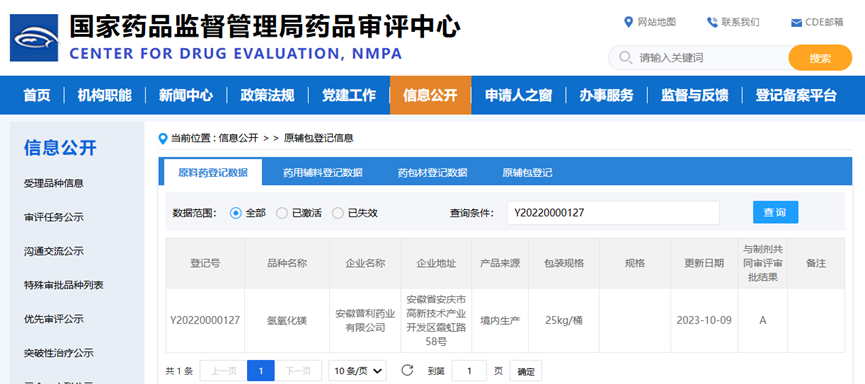
Task: Open the 申请人之窗 navigation menu
Action: pos(519,95)
